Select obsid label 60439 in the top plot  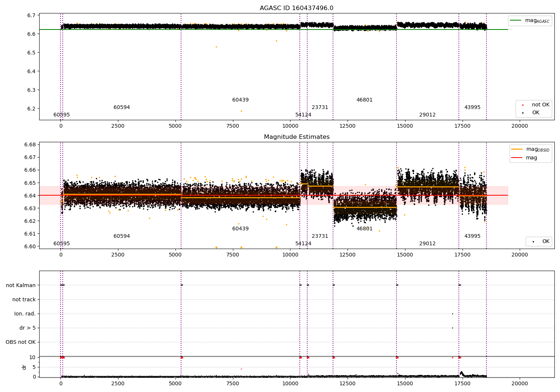(x=240, y=100)
